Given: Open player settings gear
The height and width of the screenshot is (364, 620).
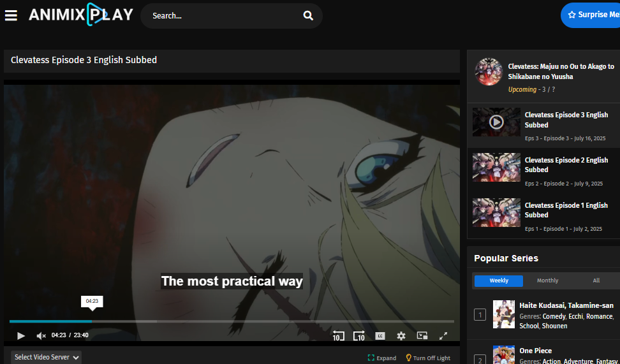Looking at the screenshot, I should [x=401, y=336].
